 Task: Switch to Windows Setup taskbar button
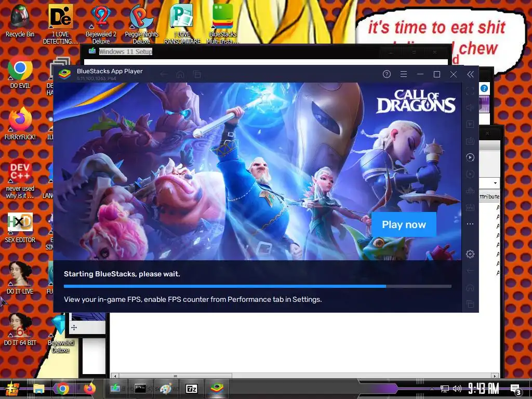(115, 388)
